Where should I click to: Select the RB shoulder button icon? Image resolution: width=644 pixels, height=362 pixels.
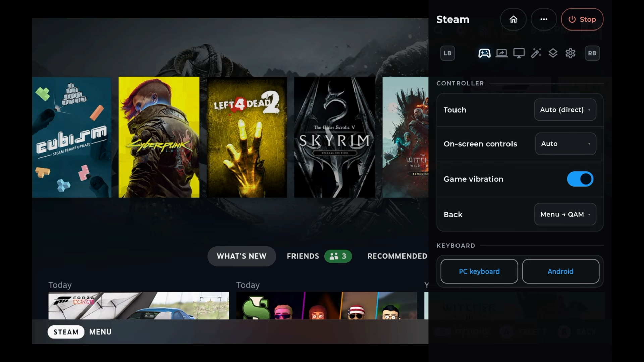(x=592, y=53)
